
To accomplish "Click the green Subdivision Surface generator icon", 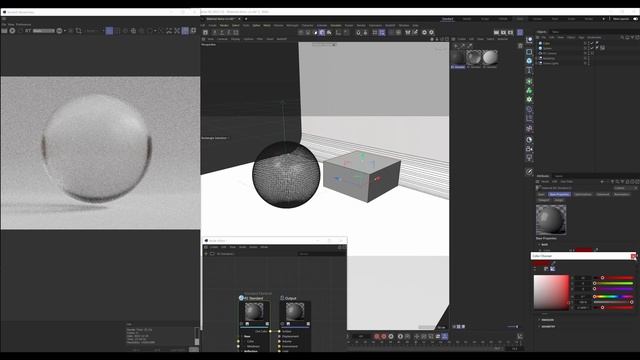I will 529,81.
